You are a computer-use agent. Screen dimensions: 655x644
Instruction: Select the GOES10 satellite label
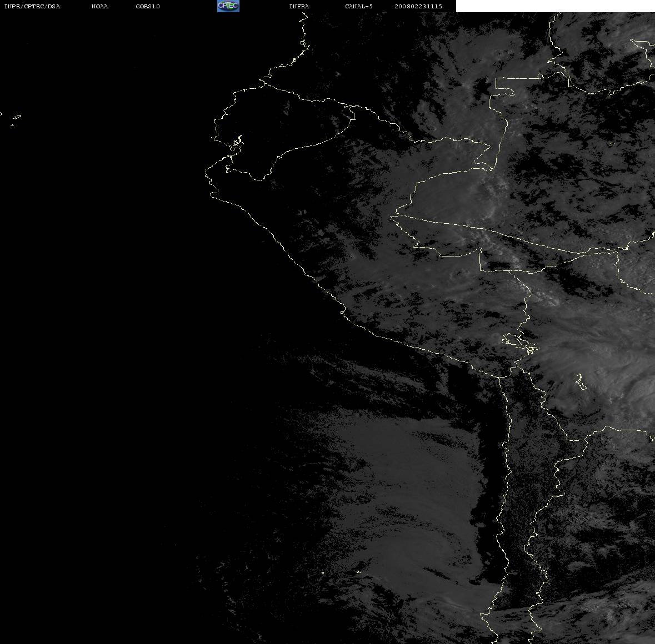[x=147, y=6]
